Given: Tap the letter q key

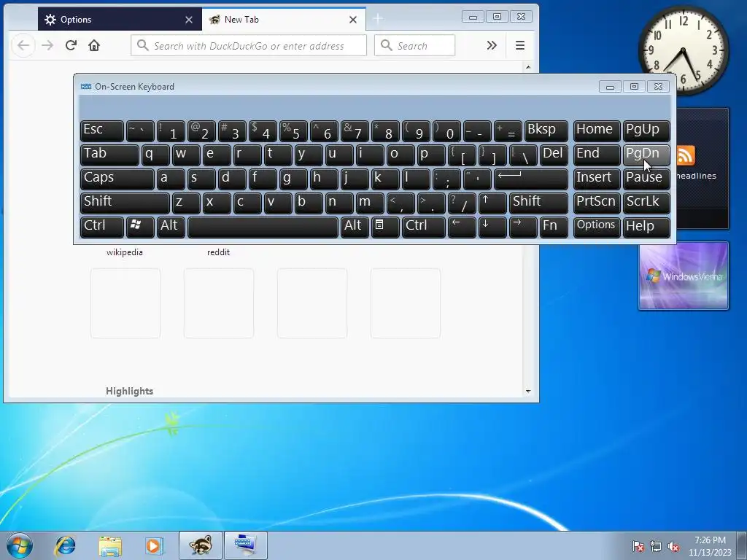Looking at the screenshot, I should click(155, 155).
